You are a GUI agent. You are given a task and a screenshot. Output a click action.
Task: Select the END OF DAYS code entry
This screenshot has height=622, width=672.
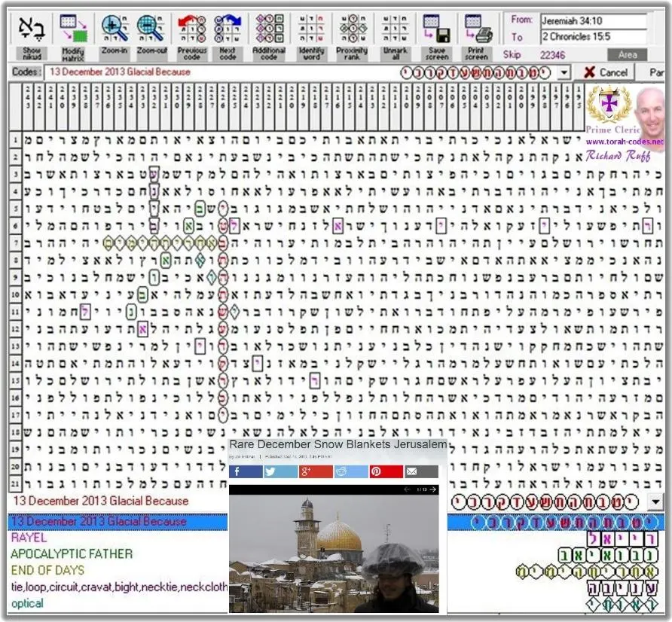pos(47,570)
